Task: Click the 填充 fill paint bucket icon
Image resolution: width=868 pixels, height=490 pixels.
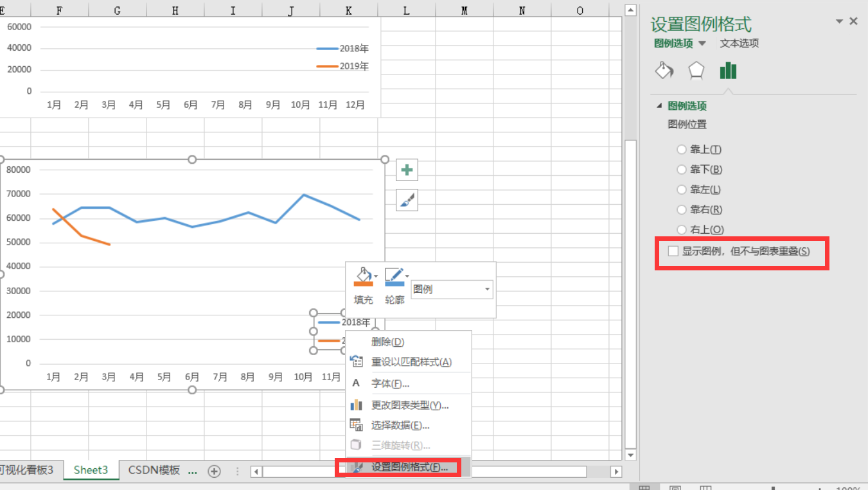Action: 363,277
